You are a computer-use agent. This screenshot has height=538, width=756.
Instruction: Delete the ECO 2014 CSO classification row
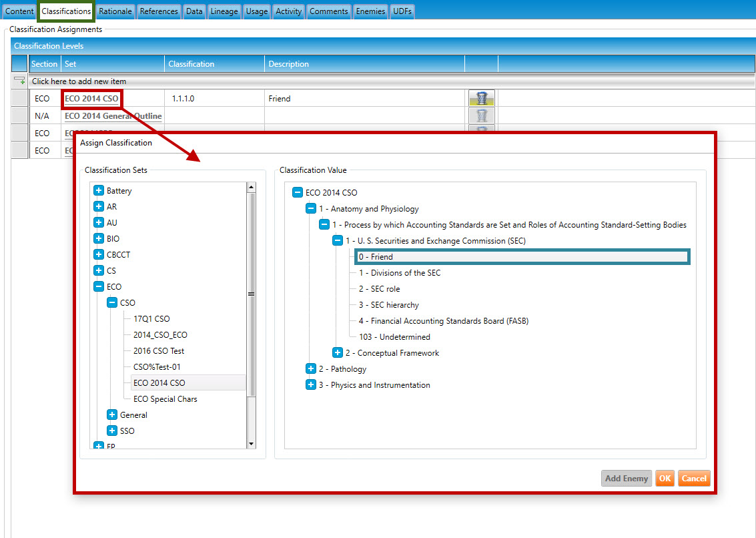pos(481,98)
